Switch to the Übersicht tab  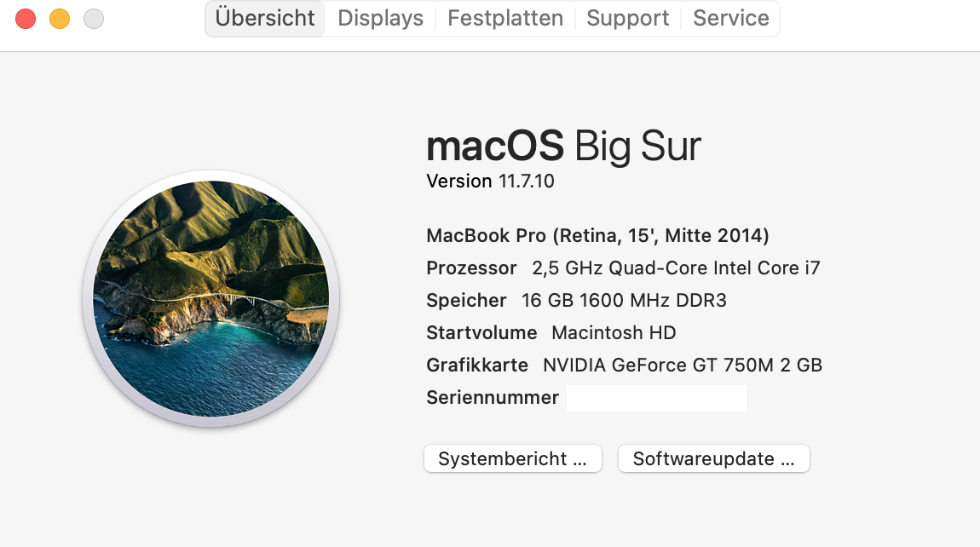point(265,18)
